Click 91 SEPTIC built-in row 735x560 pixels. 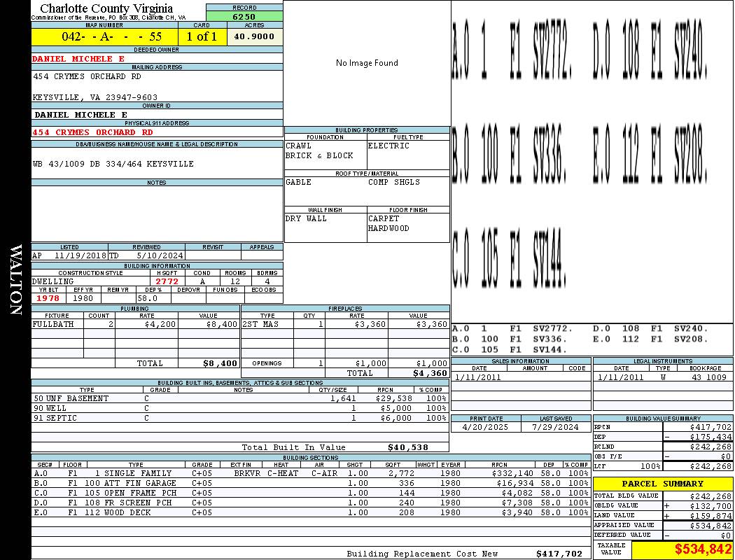tap(239, 419)
